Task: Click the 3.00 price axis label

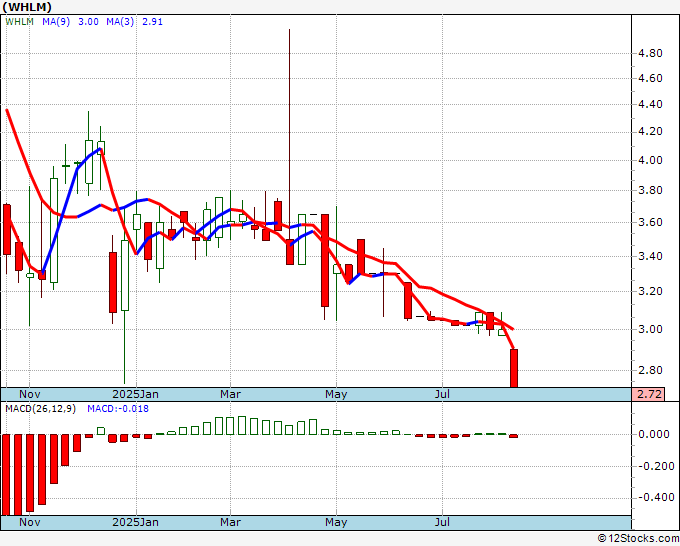Action: click(651, 329)
